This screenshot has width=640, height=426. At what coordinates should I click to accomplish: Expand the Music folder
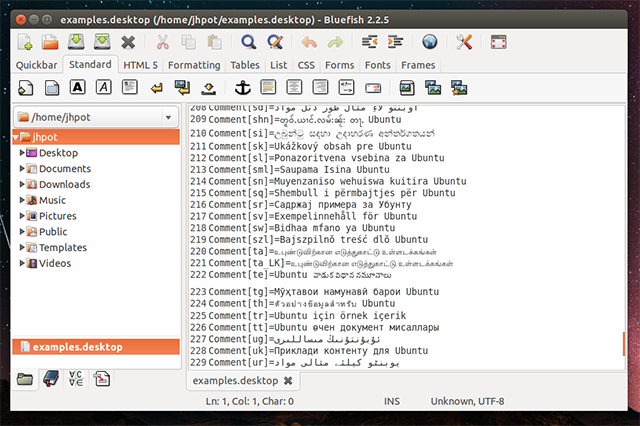(22, 200)
